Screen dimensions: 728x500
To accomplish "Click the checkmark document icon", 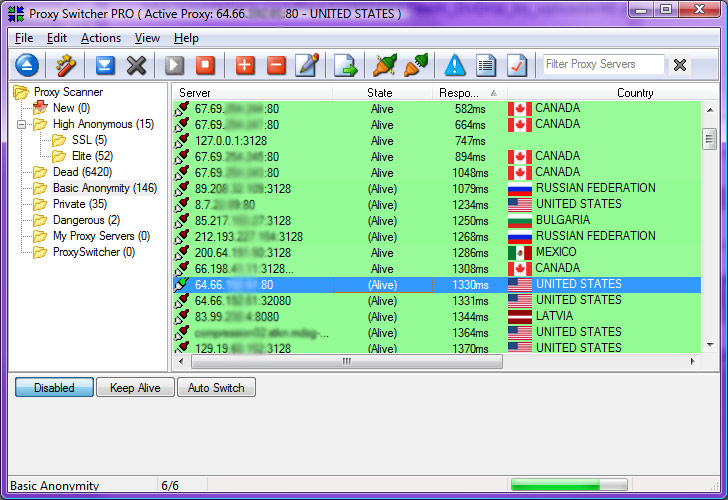I will click(x=517, y=65).
